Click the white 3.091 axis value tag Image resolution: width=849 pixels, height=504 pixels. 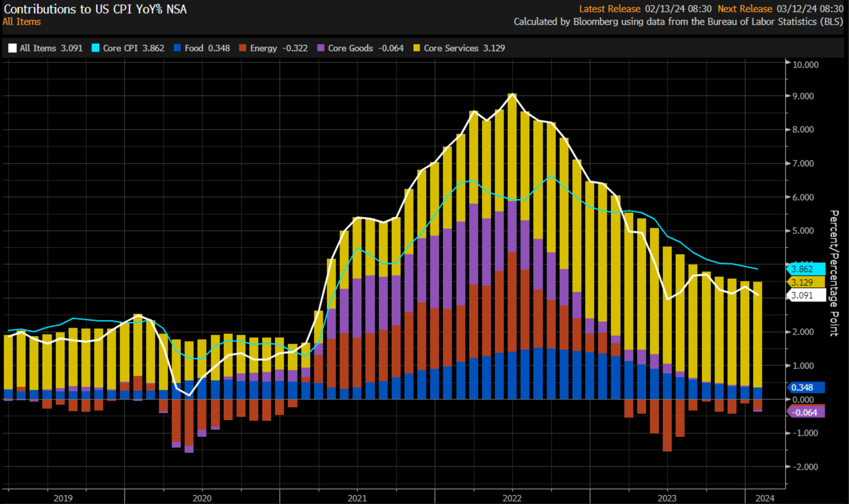[x=805, y=295]
